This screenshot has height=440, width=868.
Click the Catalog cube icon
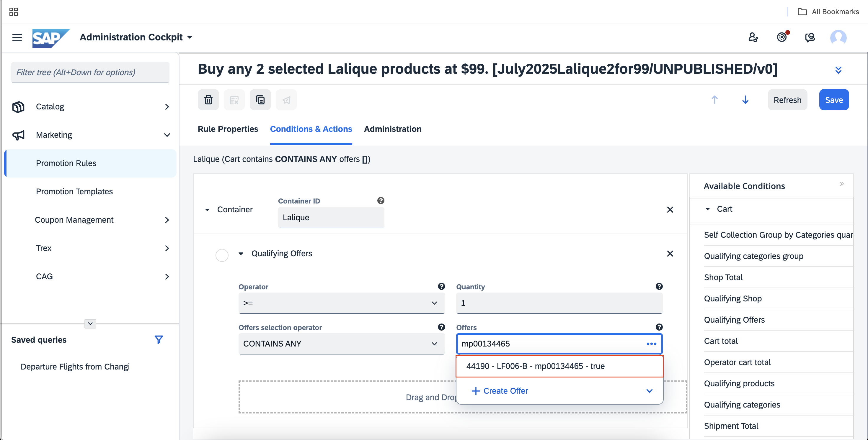tap(18, 107)
